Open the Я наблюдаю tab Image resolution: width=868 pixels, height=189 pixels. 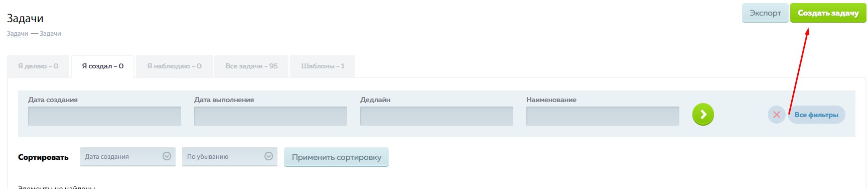pos(174,66)
